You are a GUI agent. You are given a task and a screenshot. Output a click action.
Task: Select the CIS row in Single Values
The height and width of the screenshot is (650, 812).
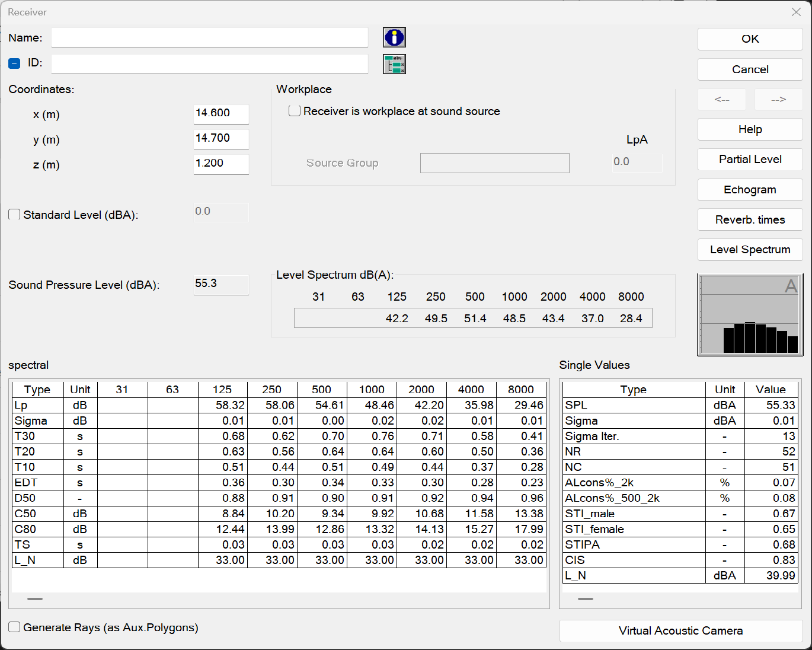tap(680, 560)
